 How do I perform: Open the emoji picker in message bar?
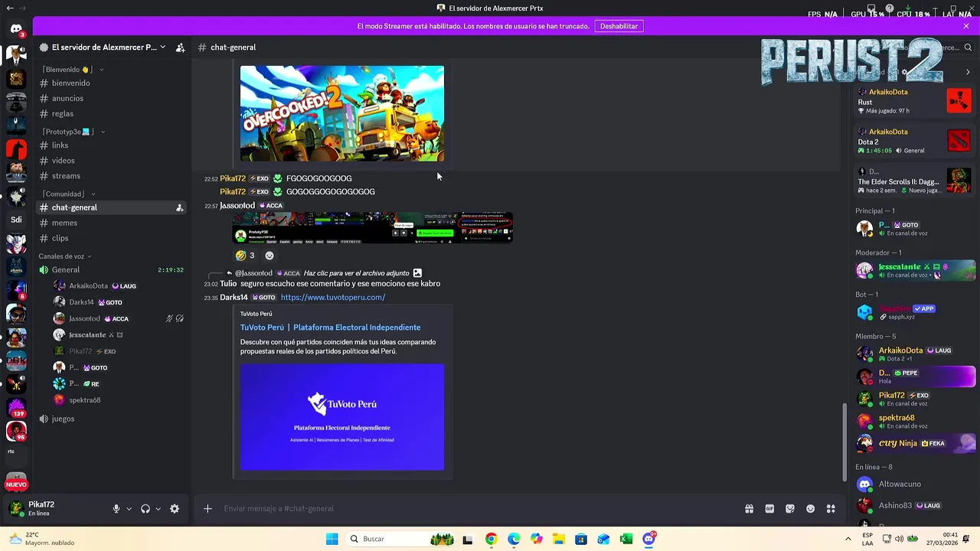(811, 509)
